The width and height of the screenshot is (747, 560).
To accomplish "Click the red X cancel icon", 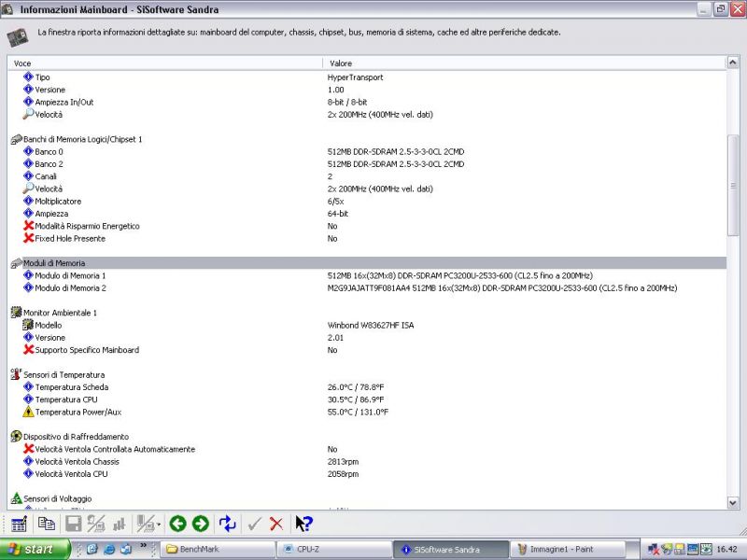I will point(276,524).
